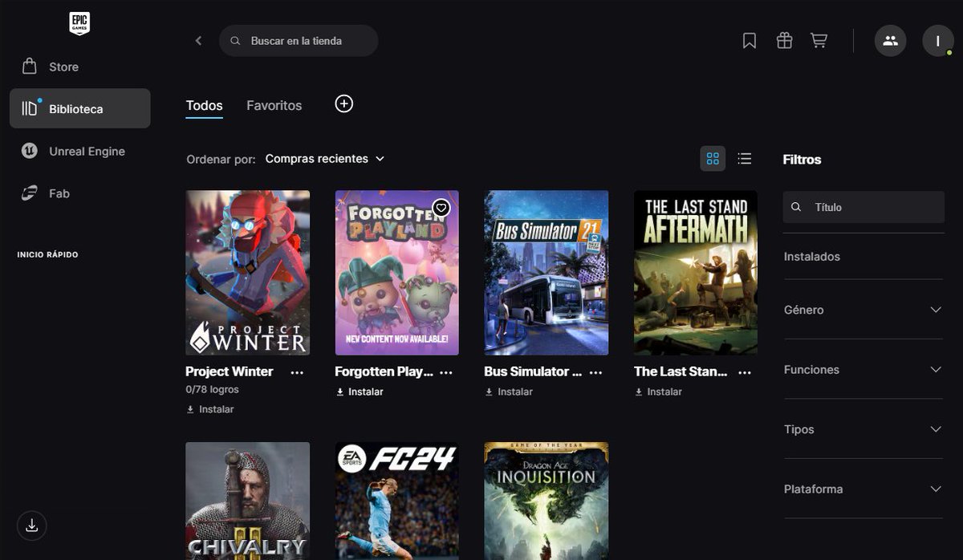963x560 pixels.
Task: Open the wishlist bookmark icon
Action: [x=750, y=41]
